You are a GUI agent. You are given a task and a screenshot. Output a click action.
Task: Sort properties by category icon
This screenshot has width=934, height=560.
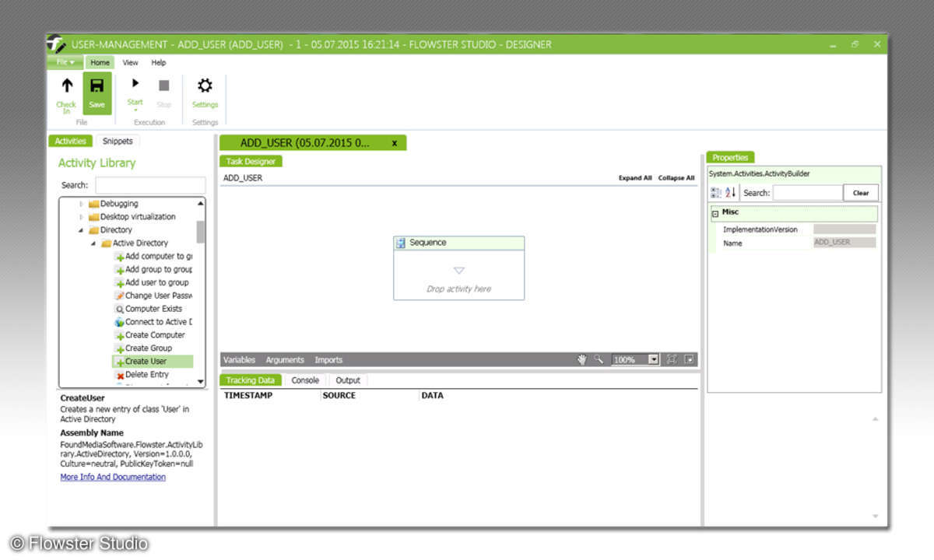click(x=716, y=193)
